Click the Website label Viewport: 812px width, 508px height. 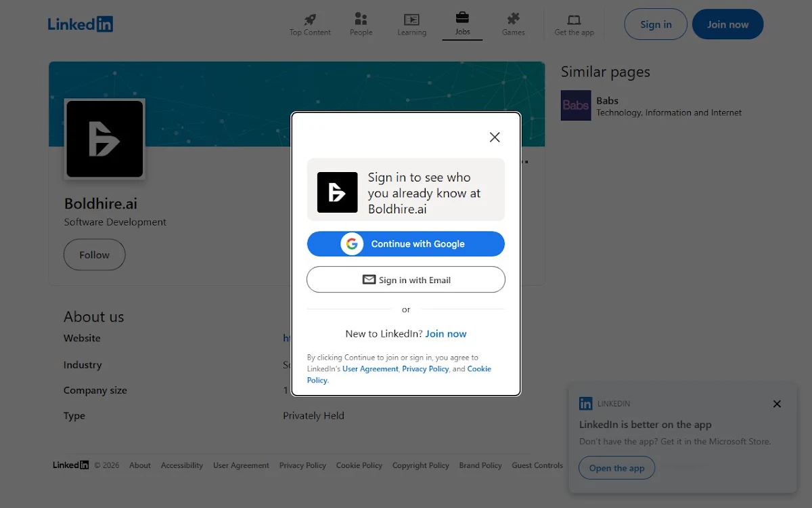tap(82, 338)
